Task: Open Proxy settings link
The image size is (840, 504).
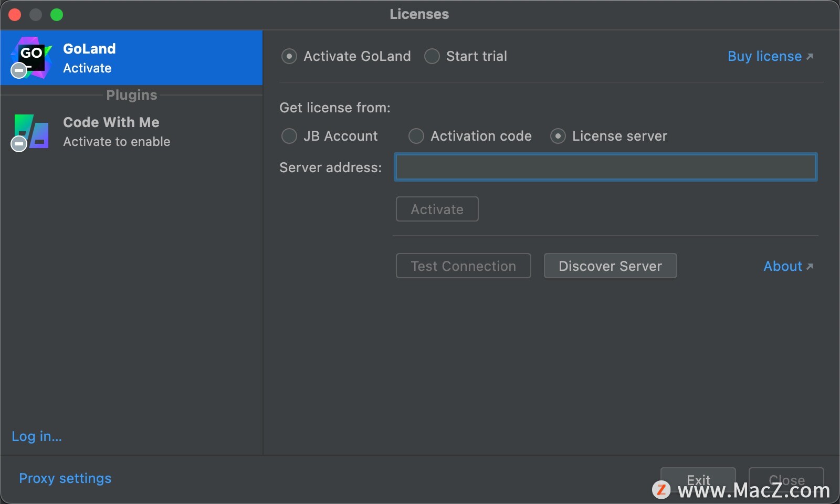Action: pyautogui.click(x=65, y=478)
